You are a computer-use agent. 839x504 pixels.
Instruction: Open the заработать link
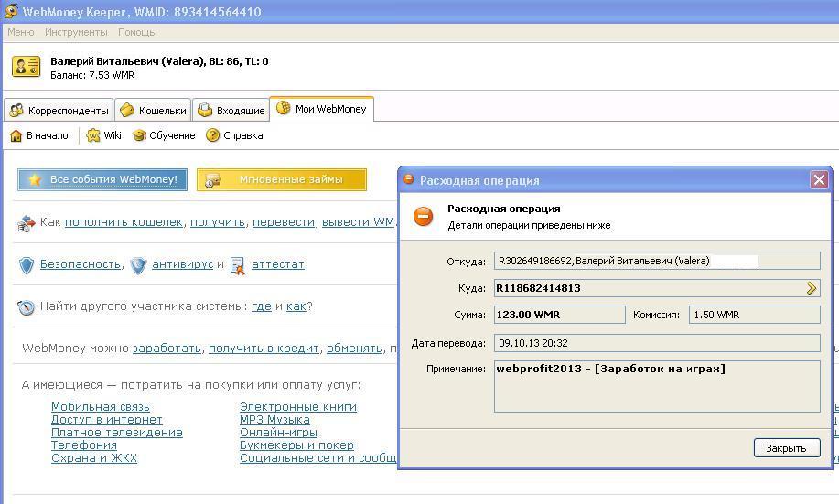(x=167, y=349)
